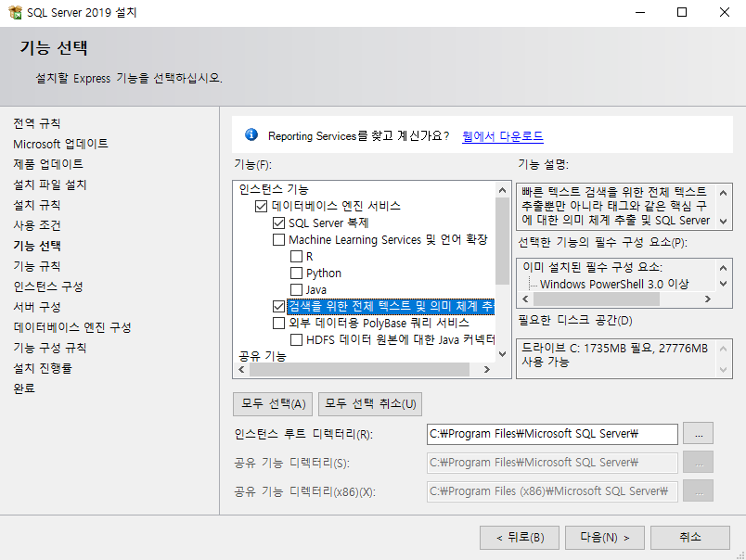Screen dimensions: 746x560
Task: Select the 설치 규칙 step
Action: (x=36, y=206)
